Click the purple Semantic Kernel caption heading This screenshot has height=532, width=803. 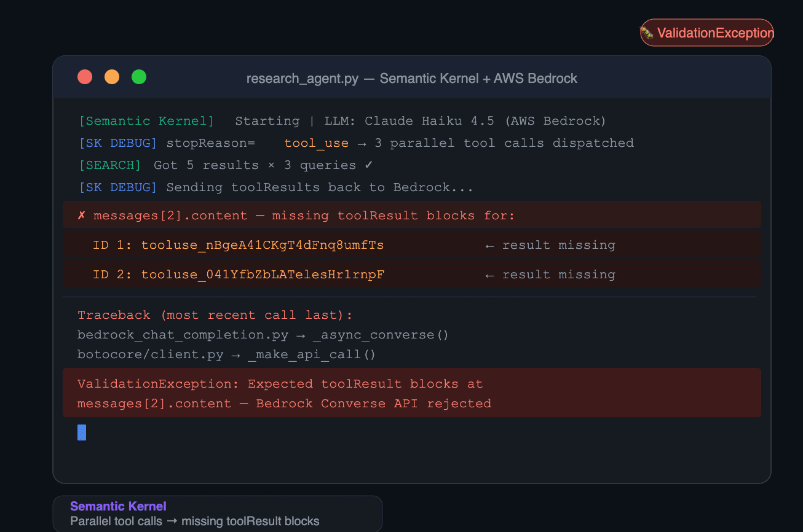[118, 506]
